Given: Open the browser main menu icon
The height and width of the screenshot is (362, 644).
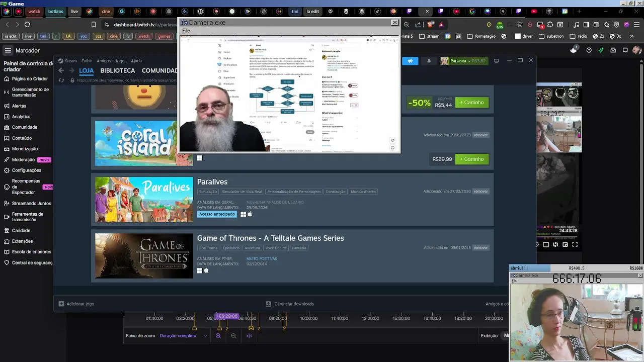Looking at the screenshot, I should (x=637, y=24).
